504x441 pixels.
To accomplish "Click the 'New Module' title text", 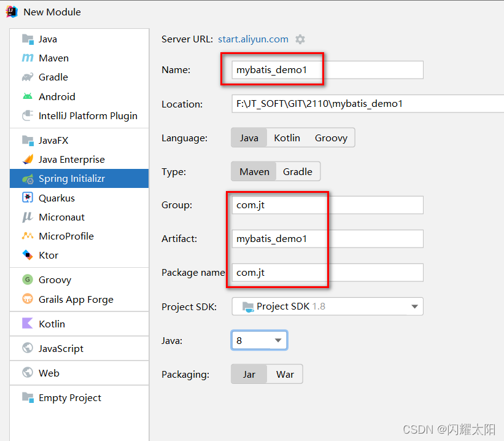I will point(52,12).
